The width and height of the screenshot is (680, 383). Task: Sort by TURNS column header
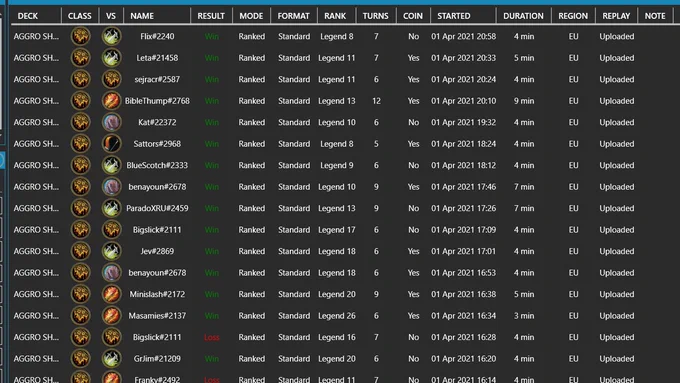tap(376, 16)
